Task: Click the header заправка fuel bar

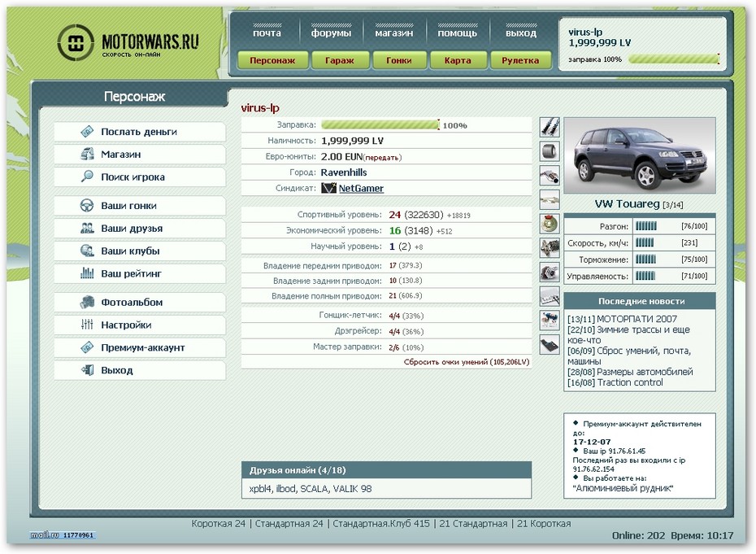Action: click(x=674, y=59)
